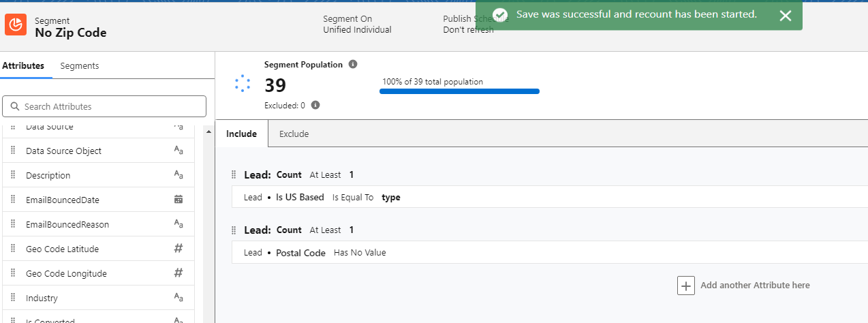
Task: Open the Exclude tab
Action: [x=294, y=134]
